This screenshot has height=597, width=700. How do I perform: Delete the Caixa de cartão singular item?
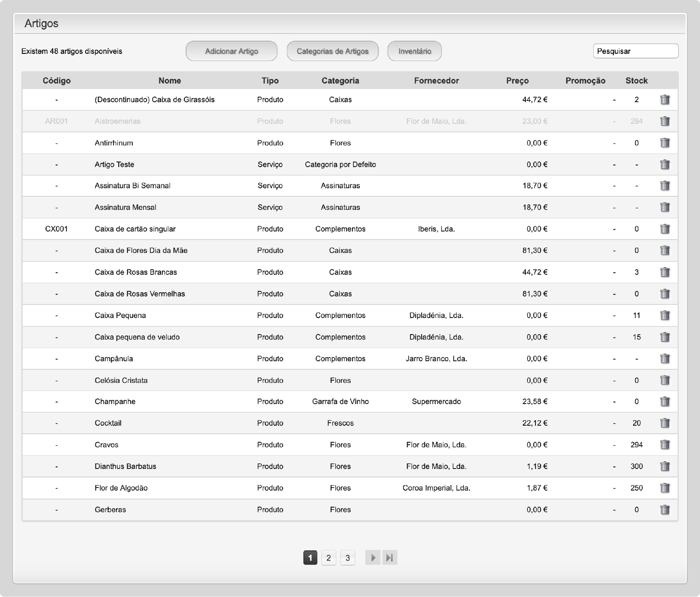tap(664, 229)
